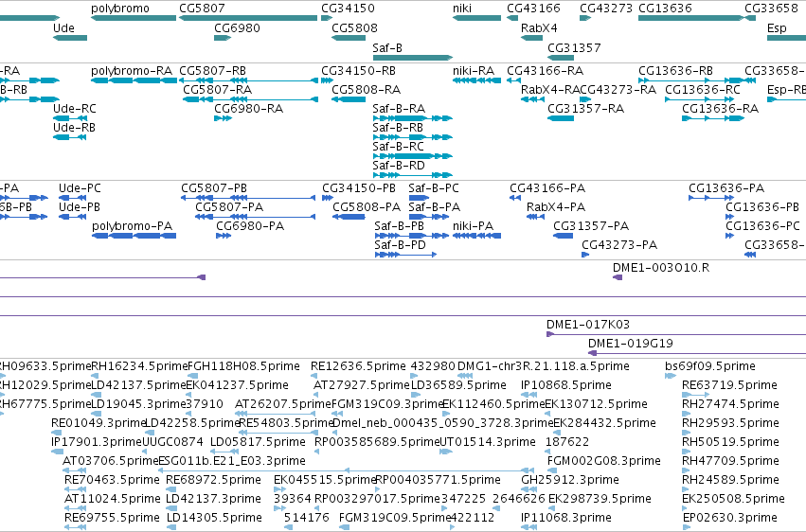Select the DME1-003O10.R clone label
This screenshot has width=806, height=532.
point(661,268)
